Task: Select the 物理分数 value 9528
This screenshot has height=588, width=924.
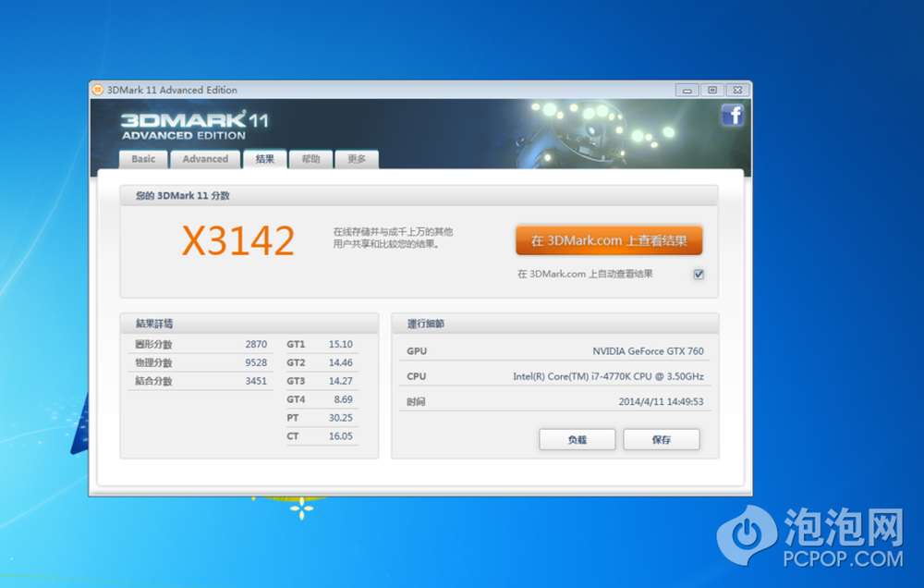Action: [256, 362]
